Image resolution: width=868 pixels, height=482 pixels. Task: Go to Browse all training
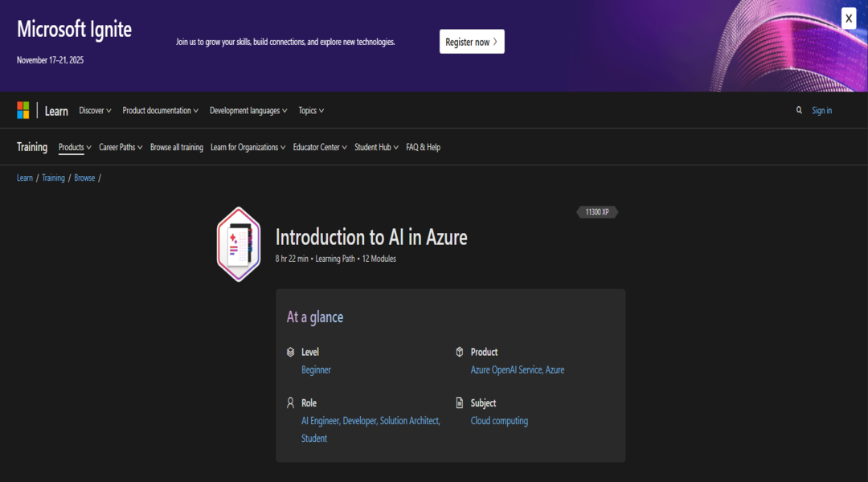click(177, 147)
